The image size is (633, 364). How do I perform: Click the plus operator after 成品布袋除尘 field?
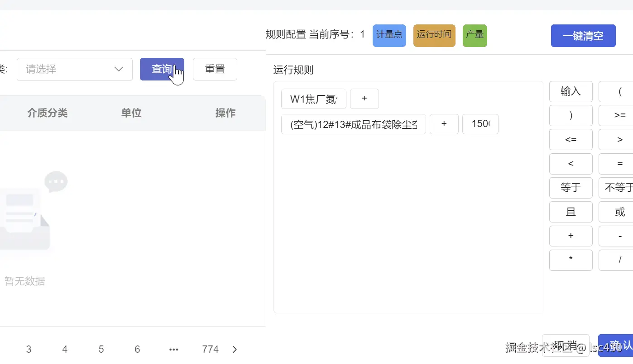pyautogui.click(x=444, y=124)
